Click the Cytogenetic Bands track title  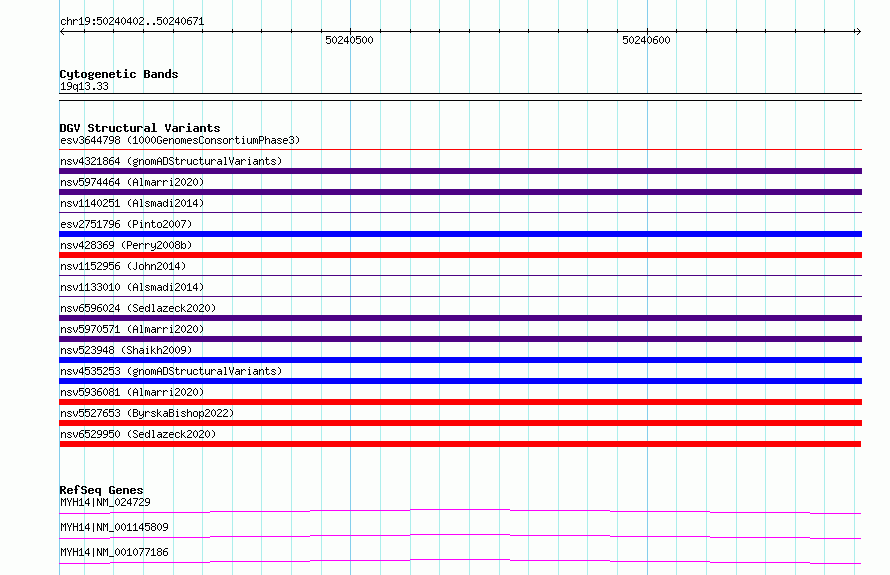coord(119,74)
